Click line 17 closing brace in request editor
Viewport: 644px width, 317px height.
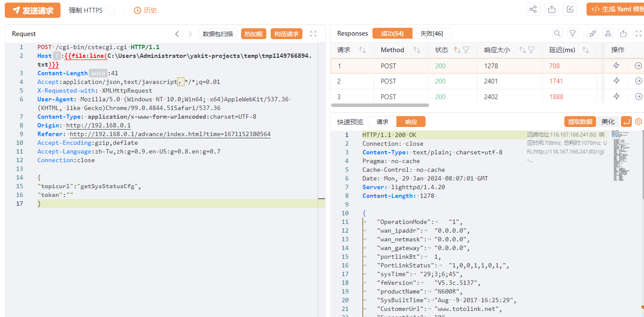[x=39, y=204]
